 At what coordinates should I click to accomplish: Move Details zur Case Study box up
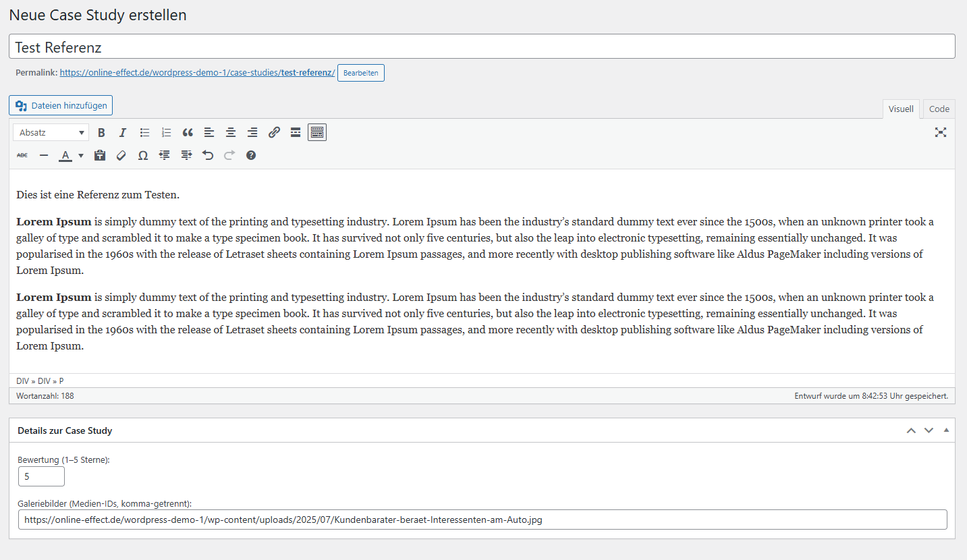tap(911, 430)
